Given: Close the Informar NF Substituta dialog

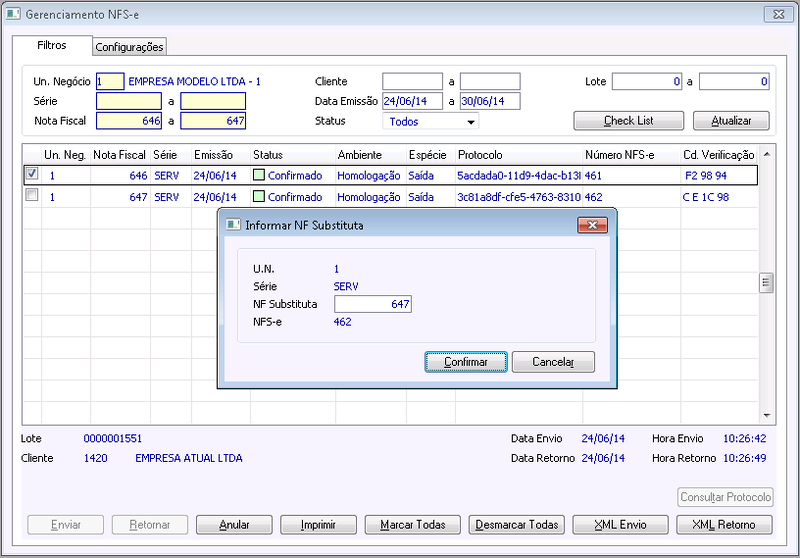Looking at the screenshot, I should click(592, 225).
